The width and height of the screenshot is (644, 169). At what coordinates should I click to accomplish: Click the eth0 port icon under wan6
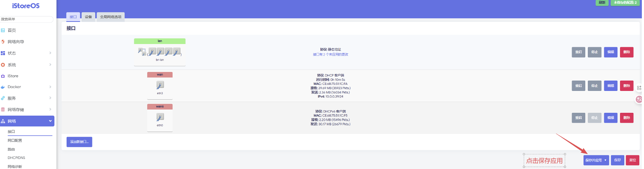[x=160, y=117]
